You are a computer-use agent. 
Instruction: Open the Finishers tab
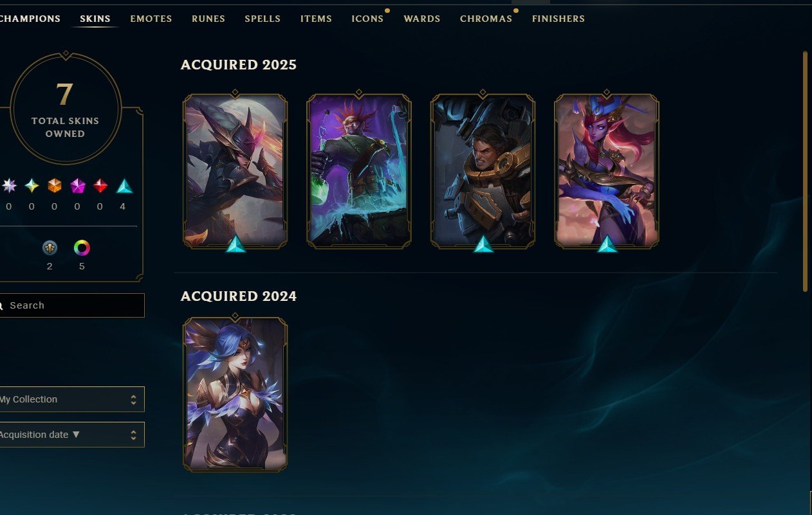click(x=558, y=19)
